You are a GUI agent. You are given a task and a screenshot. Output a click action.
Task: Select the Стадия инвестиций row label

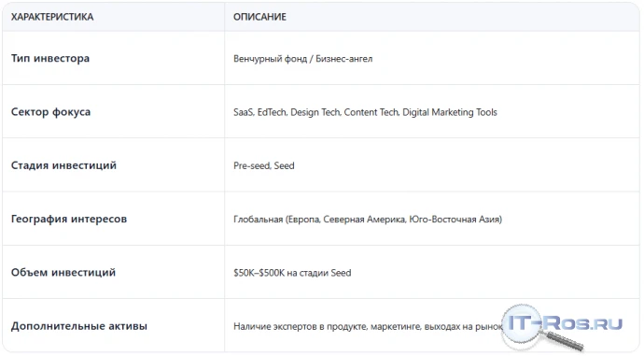tap(63, 165)
